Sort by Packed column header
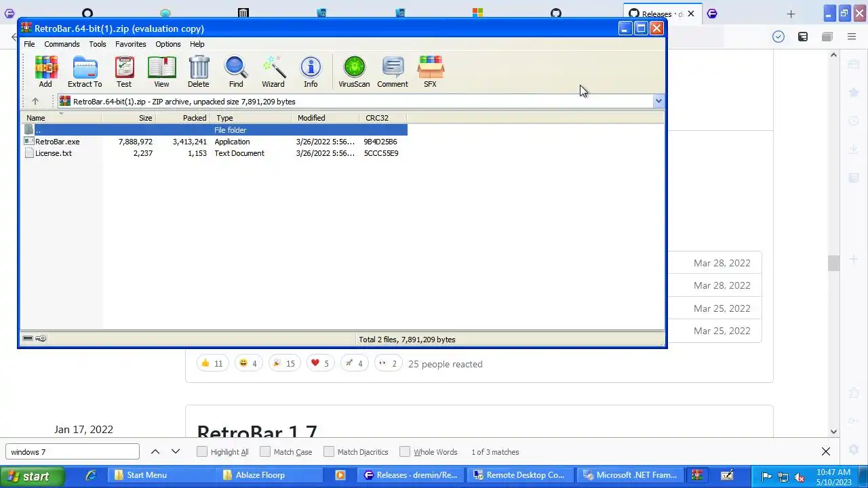868x488 pixels. [x=183, y=118]
